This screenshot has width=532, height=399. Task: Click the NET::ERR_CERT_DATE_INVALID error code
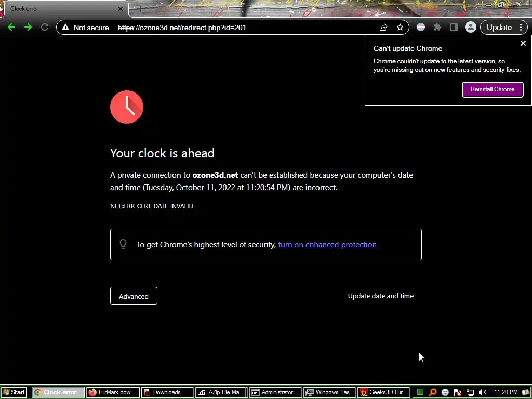[152, 206]
